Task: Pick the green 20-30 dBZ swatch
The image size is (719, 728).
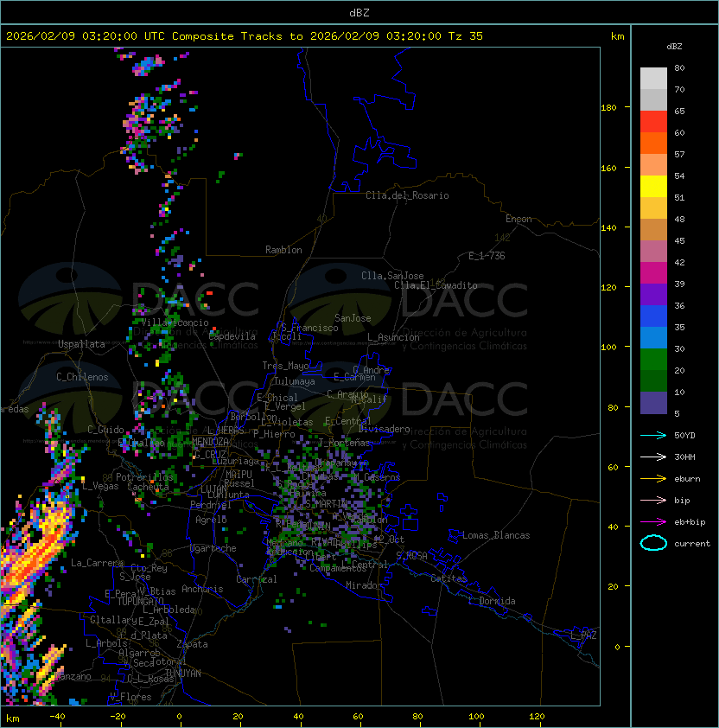Action: click(653, 359)
